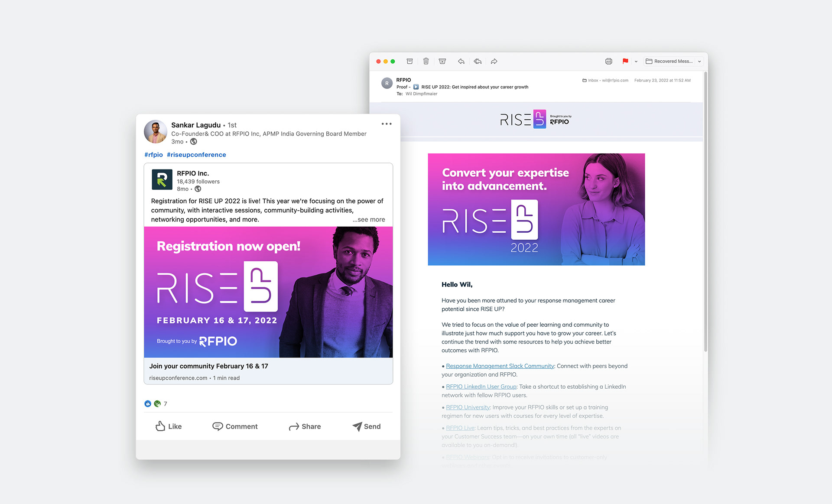832x504 pixels.
Task: Archive the email in Mail window
Action: [x=409, y=61]
